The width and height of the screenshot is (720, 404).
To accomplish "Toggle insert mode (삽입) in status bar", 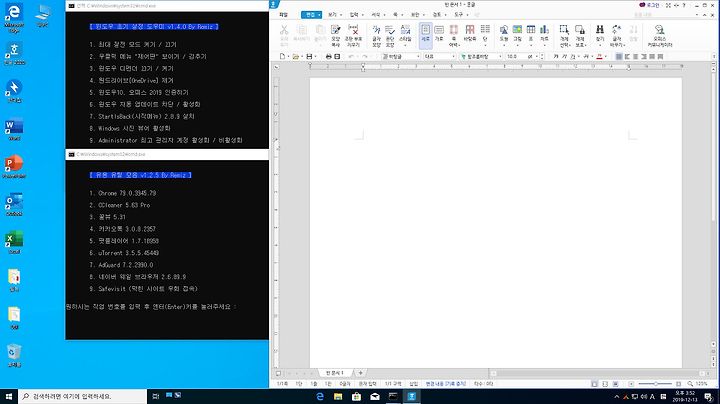I will coord(413,384).
